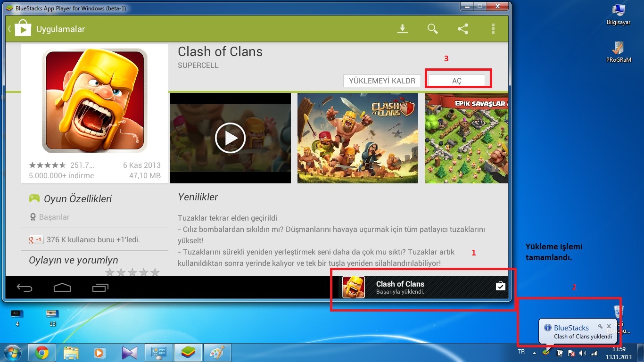Tap the share icon in header

(463, 29)
